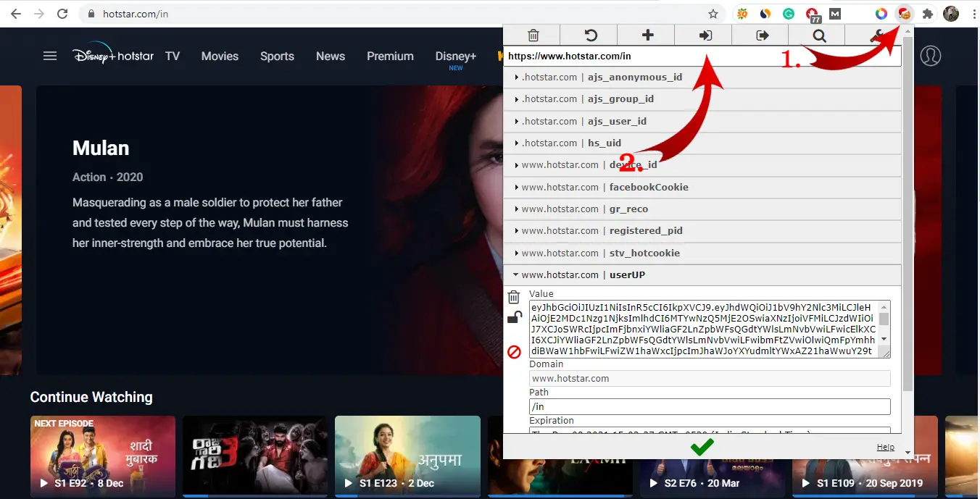
Task: Expand the registered_pid cookie row
Action: (702, 231)
